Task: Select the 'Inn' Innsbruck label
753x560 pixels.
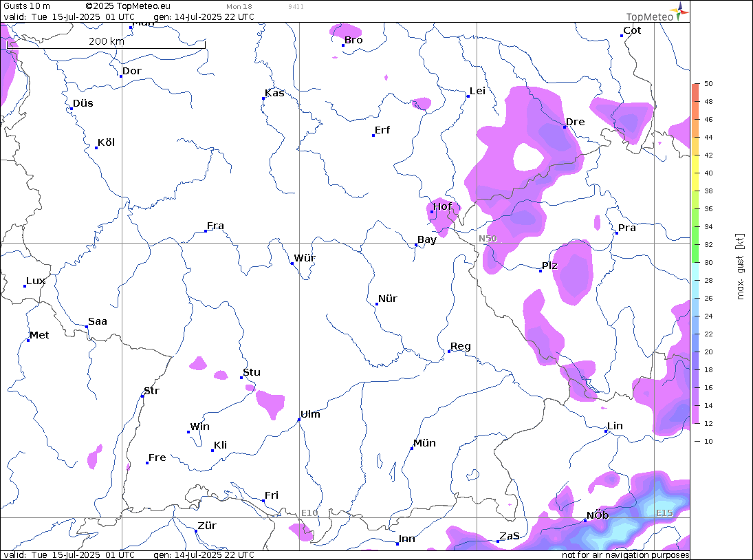Action: [x=406, y=539]
